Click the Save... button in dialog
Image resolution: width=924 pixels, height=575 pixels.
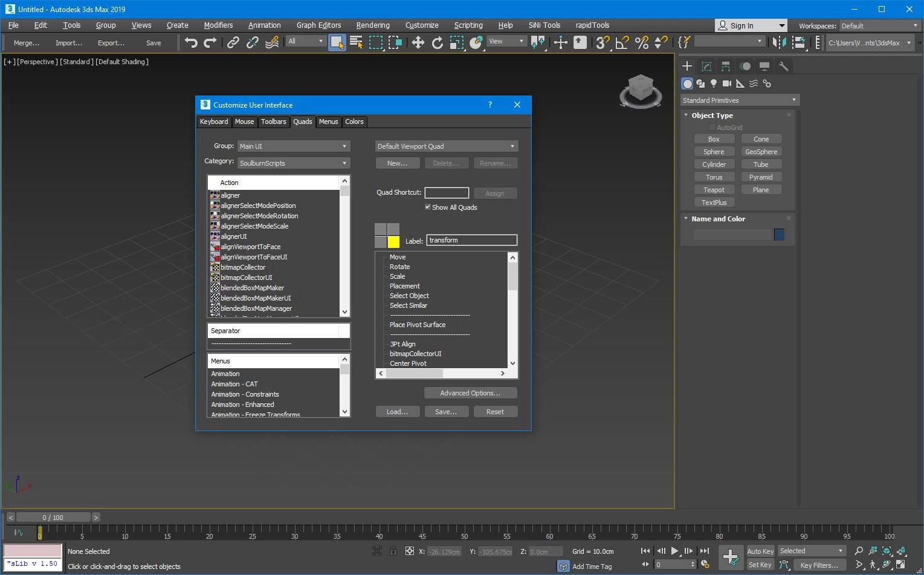[446, 412]
